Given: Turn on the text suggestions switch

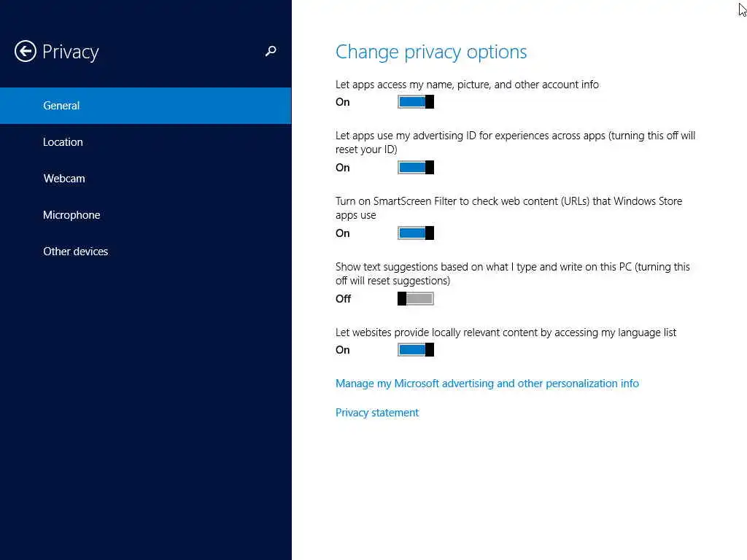Looking at the screenshot, I should pyautogui.click(x=416, y=298).
